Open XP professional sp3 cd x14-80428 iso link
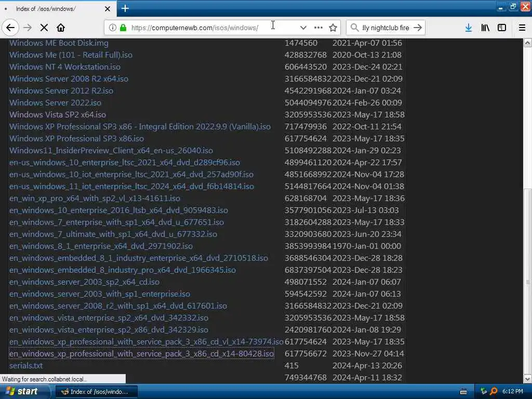The height and width of the screenshot is (399, 532). pyautogui.click(x=141, y=353)
